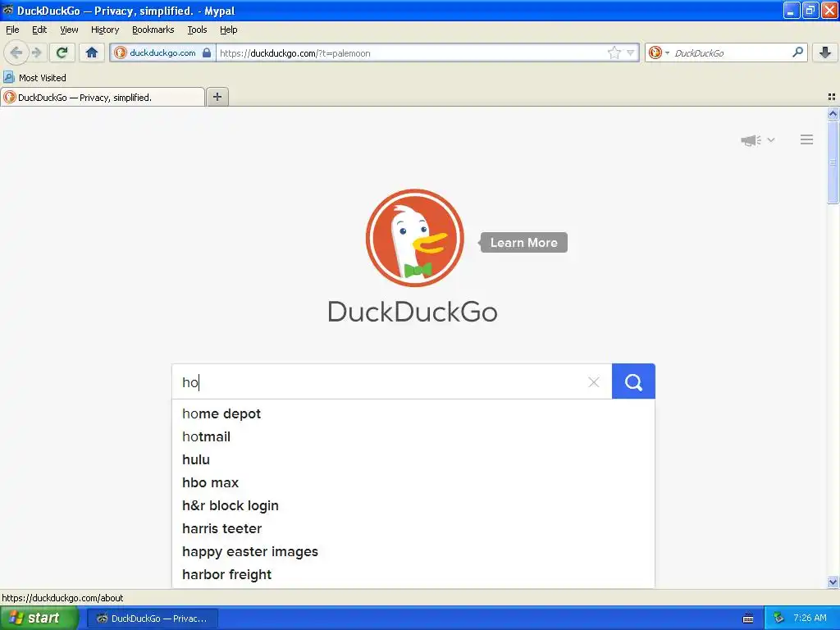Open the View menu
This screenshot has height=630, width=840.
(x=69, y=30)
